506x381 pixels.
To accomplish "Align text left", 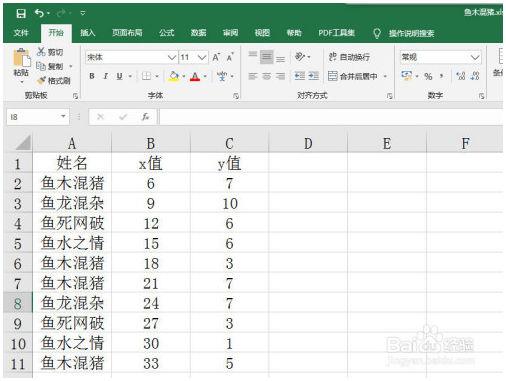I will tap(253, 76).
